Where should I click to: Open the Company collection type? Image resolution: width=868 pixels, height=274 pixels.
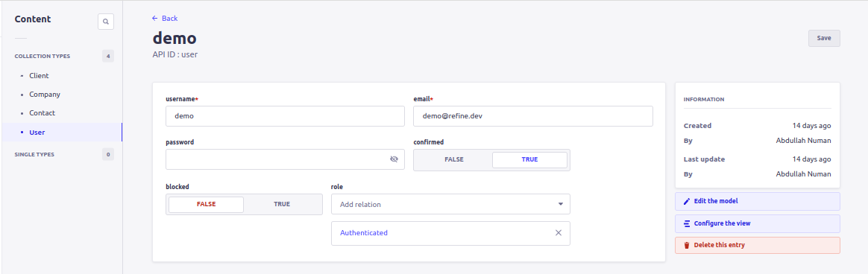tap(45, 95)
